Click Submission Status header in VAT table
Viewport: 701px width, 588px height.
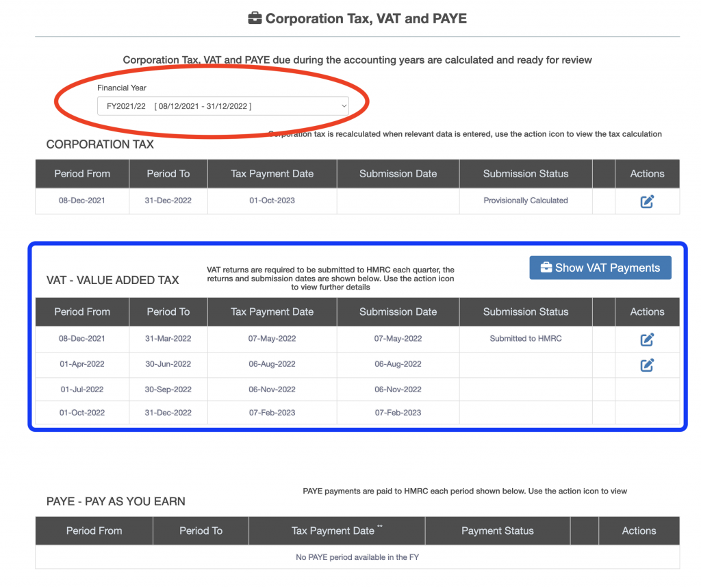click(x=525, y=311)
